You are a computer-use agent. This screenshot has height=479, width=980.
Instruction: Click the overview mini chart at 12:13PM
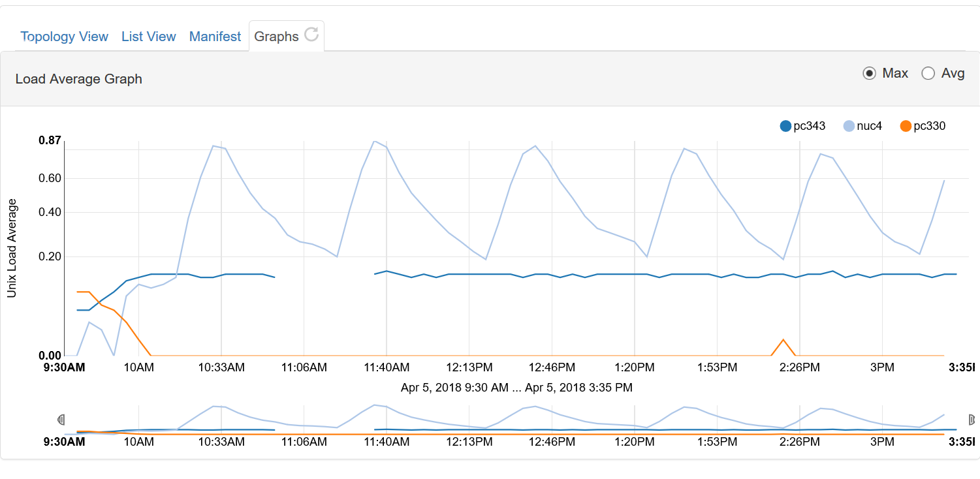click(x=469, y=421)
